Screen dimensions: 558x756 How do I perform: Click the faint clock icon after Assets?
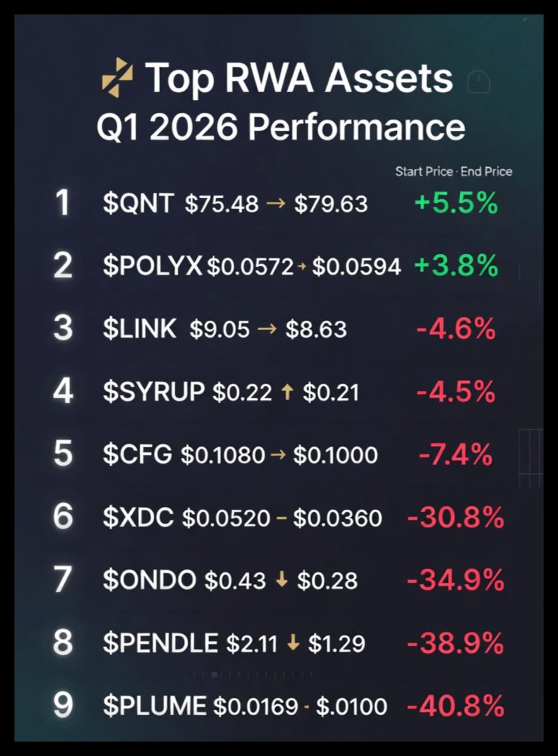tap(479, 82)
